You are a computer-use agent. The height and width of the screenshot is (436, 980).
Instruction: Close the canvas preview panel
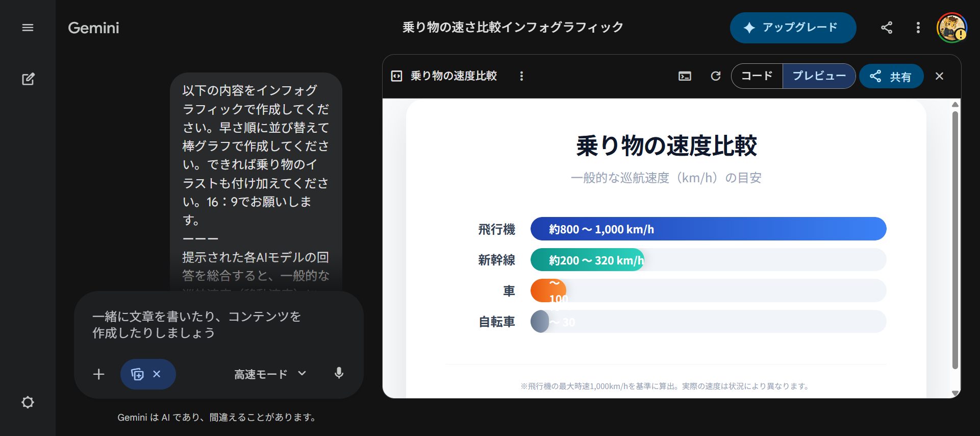(x=939, y=76)
